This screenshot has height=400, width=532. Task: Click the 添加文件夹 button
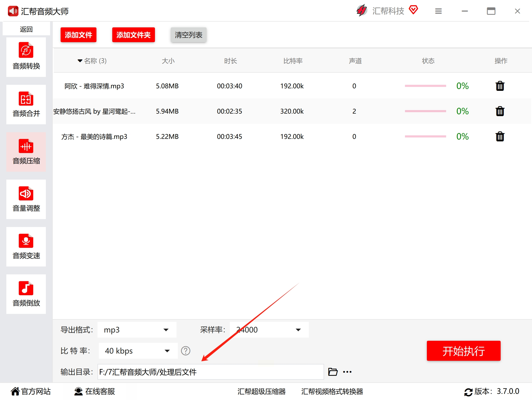pyautogui.click(x=134, y=35)
